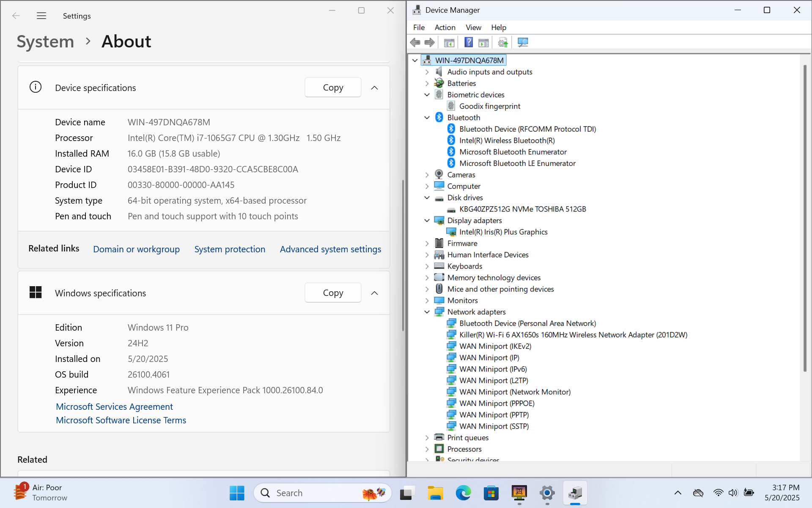Click System in the Settings breadcrumb

click(x=45, y=41)
